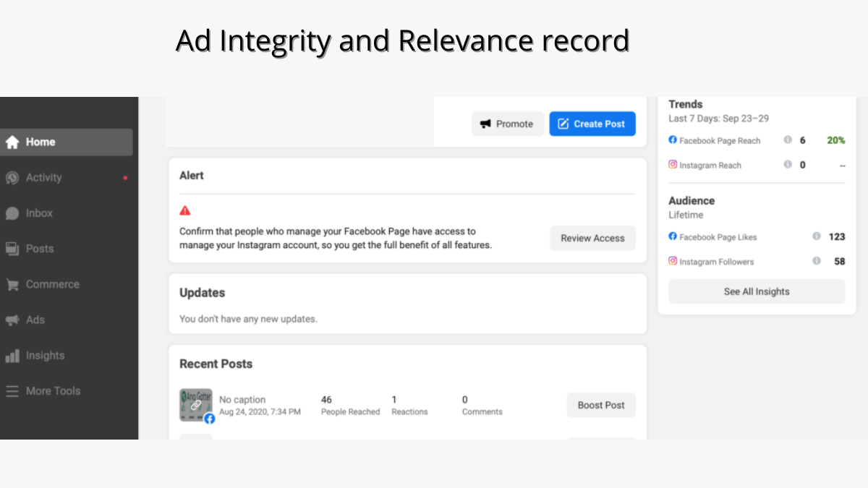This screenshot has width=868, height=488.
Task: Click the 'Alert' heading
Action: [x=192, y=176]
